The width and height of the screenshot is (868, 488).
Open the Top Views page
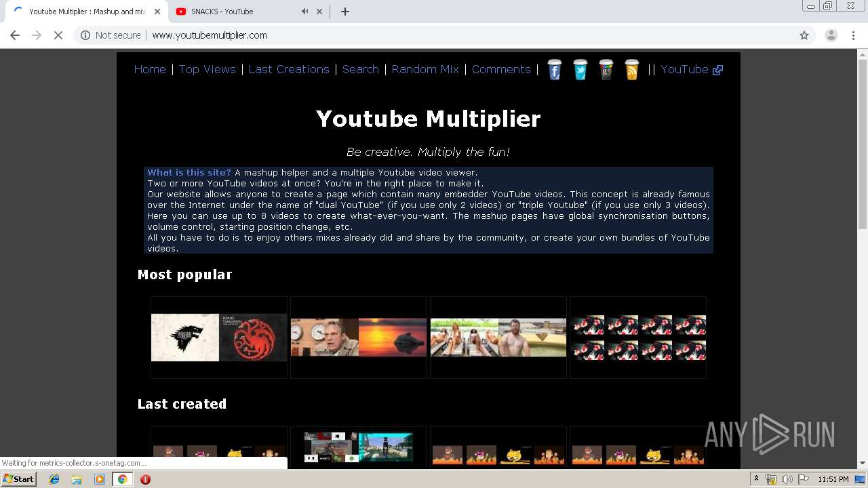tap(207, 69)
